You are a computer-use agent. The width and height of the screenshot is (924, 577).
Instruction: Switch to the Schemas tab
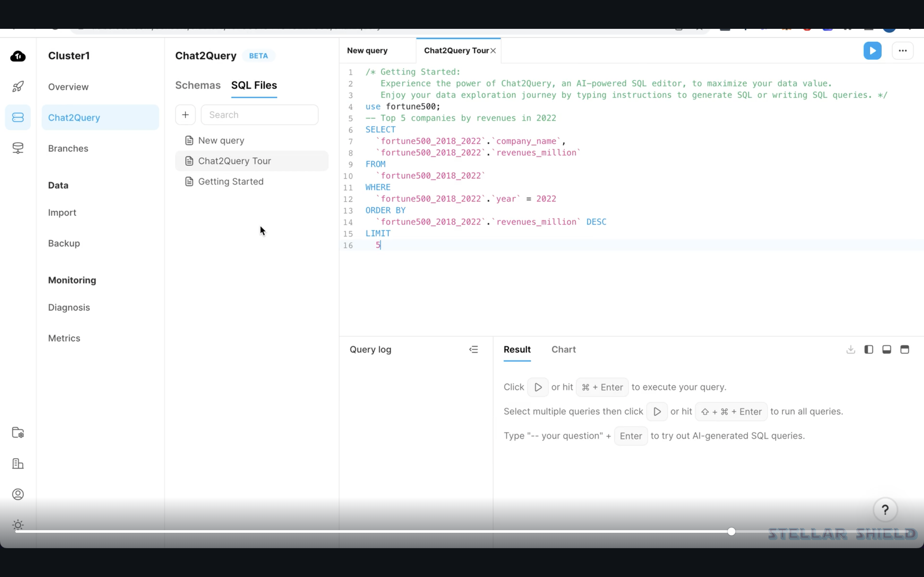tap(198, 85)
